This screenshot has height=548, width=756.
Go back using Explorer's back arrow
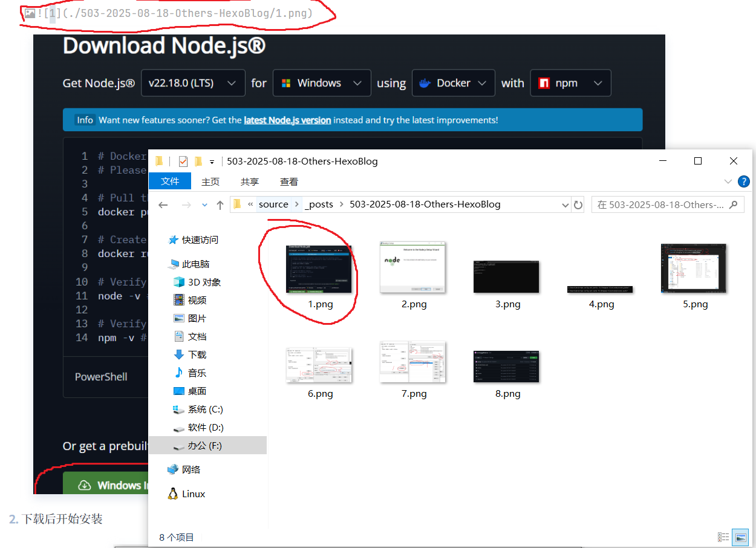click(163, 204)
